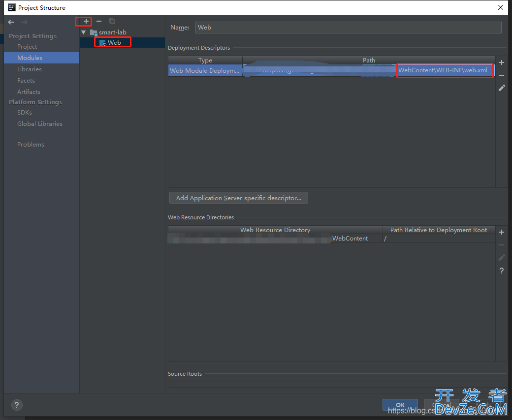Remove selected module with minus icon
Image resolution: width=512 pixels, height=420 pixels.
99,22
